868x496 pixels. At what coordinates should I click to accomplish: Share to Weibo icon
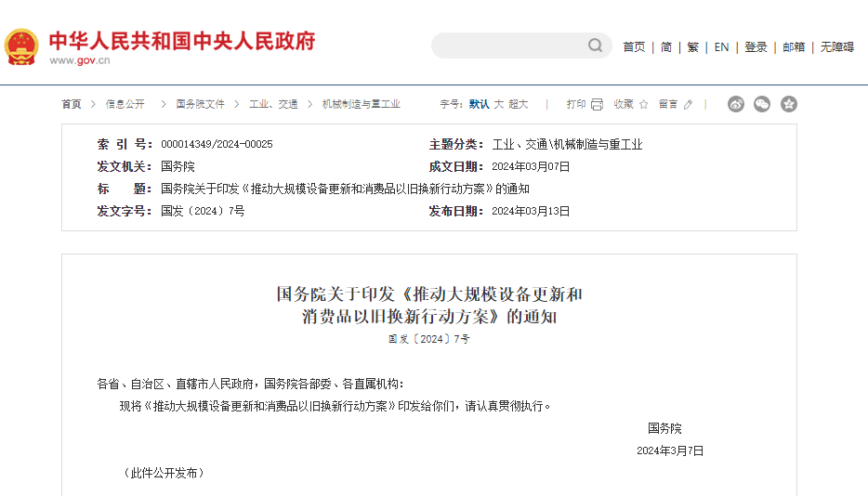[x=736, y=104]
